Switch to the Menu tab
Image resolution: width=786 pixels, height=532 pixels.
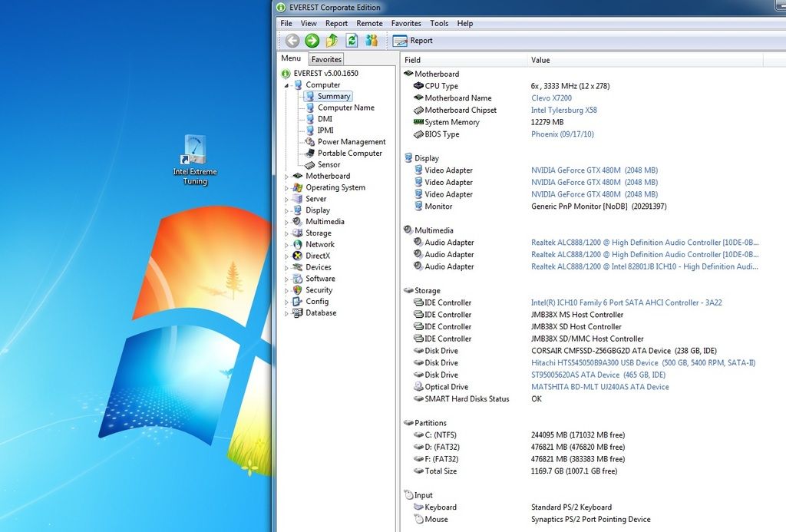click(291, 58)
